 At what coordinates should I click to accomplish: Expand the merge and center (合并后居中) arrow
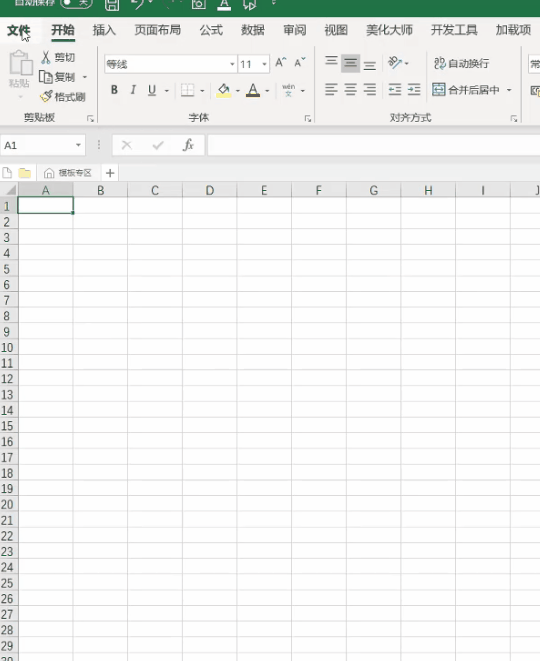click(509, 90)
